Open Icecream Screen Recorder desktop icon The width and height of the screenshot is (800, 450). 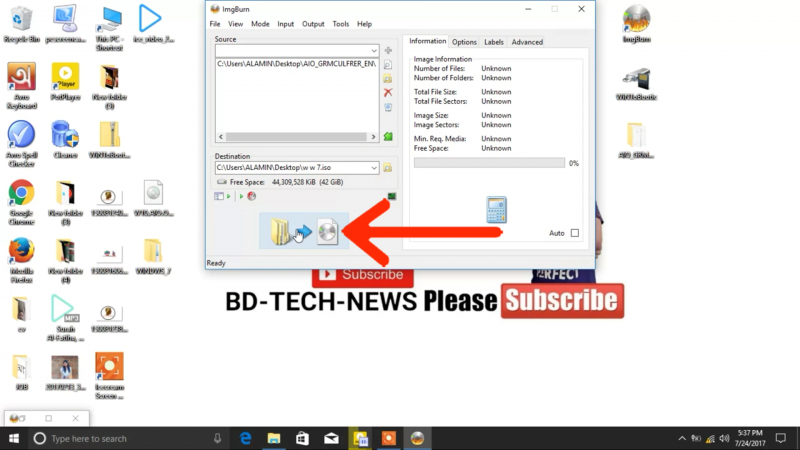click(109, 376)
